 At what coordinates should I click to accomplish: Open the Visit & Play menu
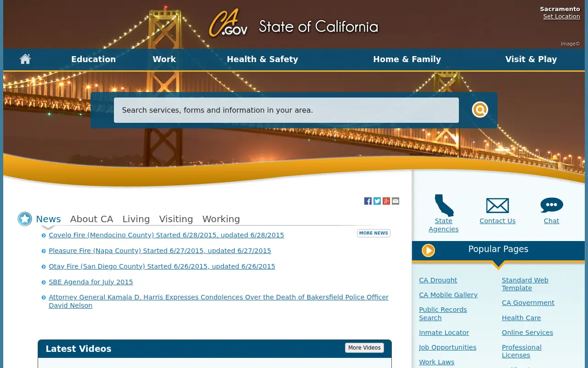point(531,59)
